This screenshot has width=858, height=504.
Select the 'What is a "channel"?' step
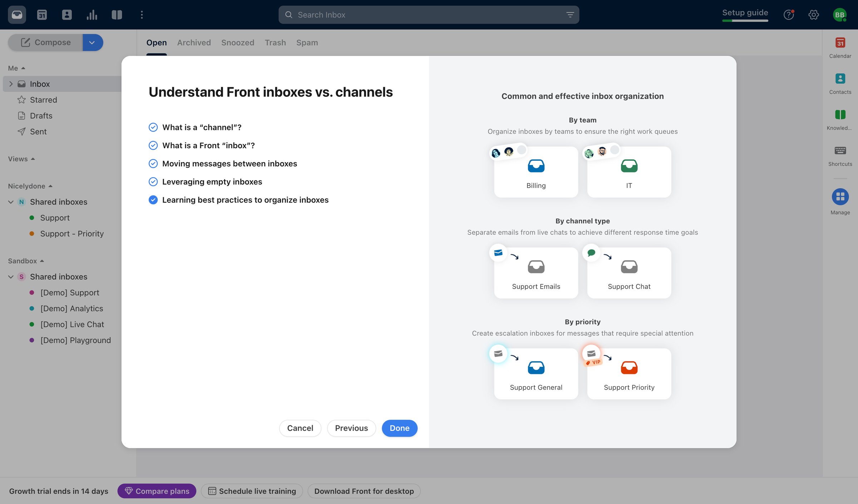tap(195, 127)
